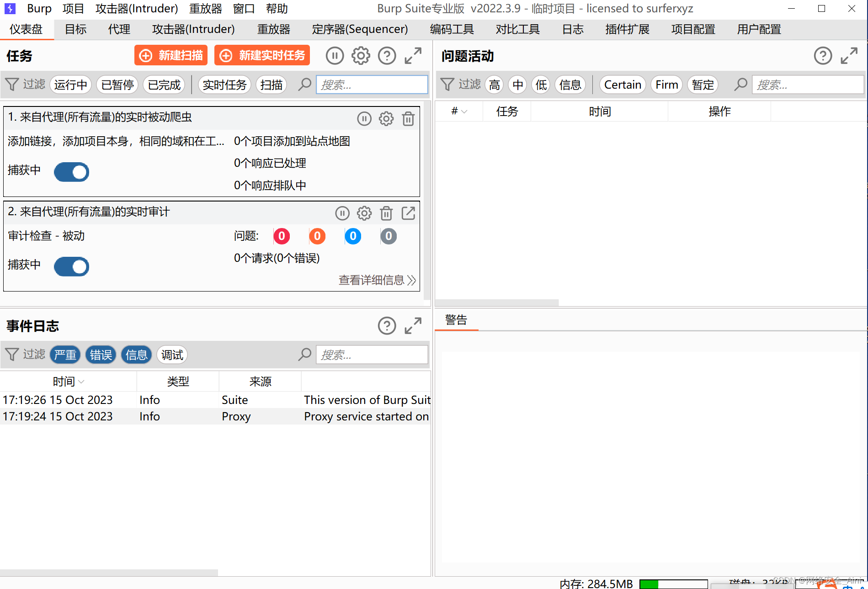
Task: Open settings for task 1 passive crawl
Action: pyautogui.click(x=386, y=119)
